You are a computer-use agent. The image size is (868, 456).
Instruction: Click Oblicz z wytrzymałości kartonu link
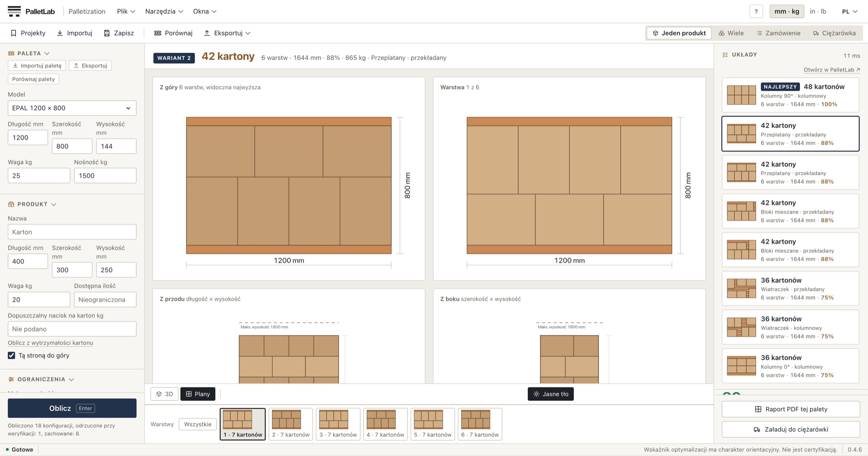[x=50, y=343]
